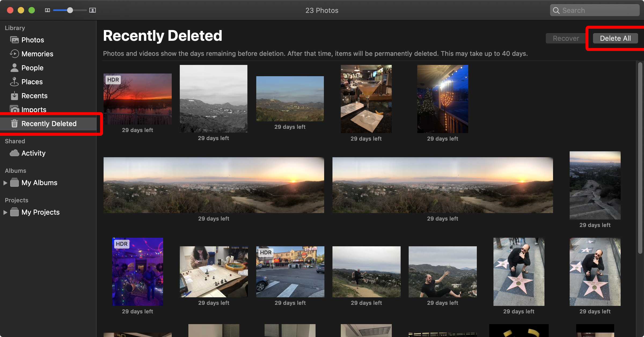Select the man kicking on hillside photo

[x=367, y=272]
